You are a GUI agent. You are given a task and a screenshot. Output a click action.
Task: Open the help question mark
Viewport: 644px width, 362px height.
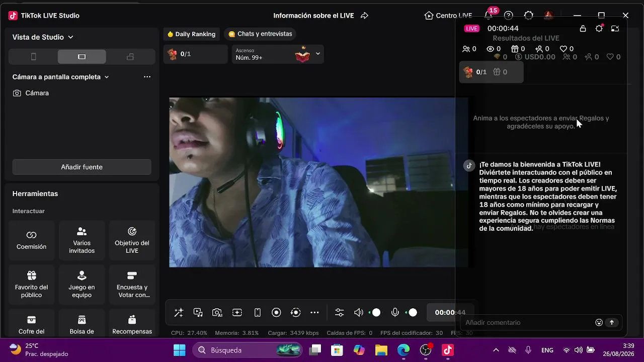pos(509,16)
